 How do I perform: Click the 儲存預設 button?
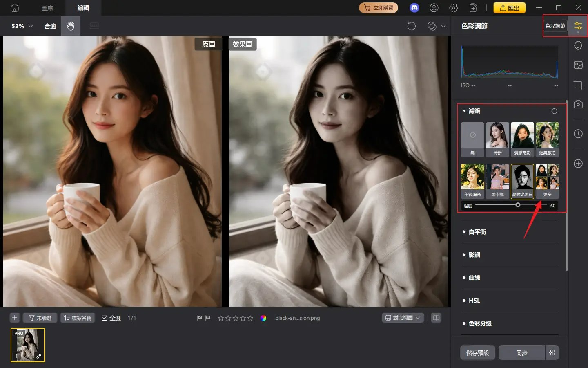tap(477, 352)
